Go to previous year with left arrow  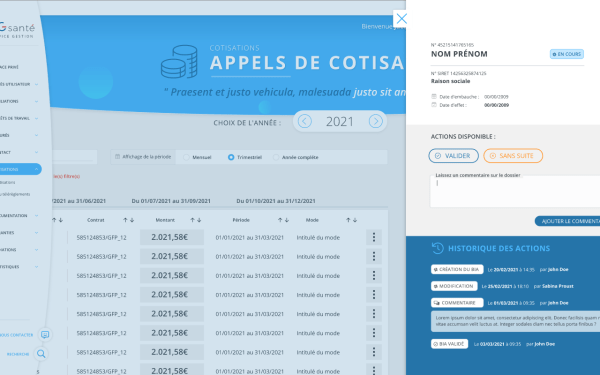pyautogui.click(x=305, y=122)
